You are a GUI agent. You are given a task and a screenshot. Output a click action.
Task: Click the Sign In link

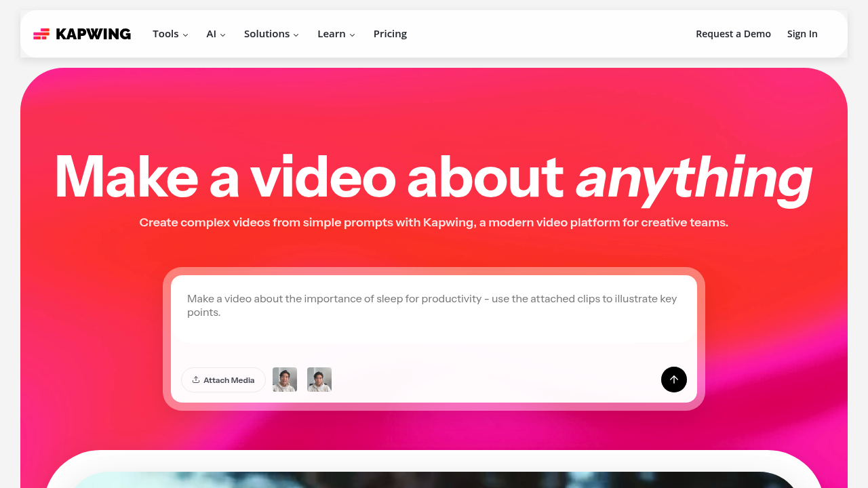click(x=802, y=34)
